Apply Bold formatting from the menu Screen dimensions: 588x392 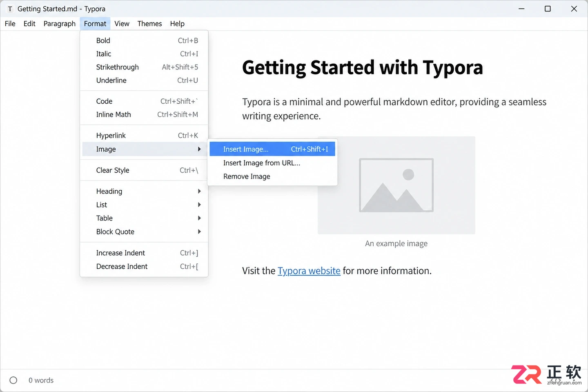[144, 40]
